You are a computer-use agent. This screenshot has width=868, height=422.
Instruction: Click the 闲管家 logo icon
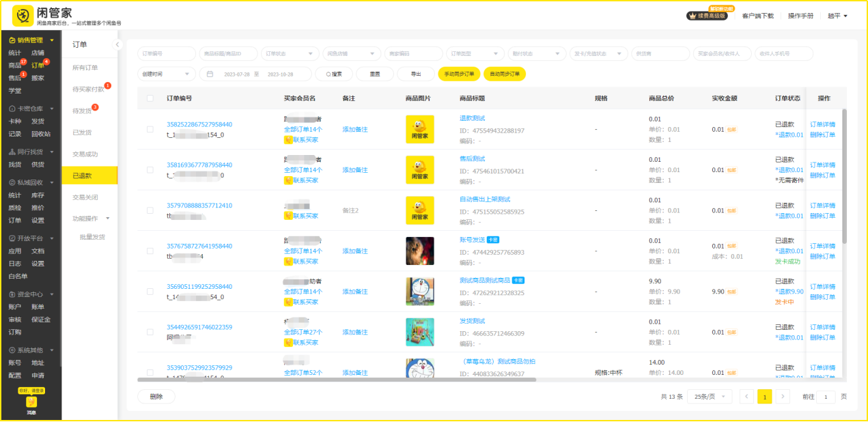[x=23, y=15]
